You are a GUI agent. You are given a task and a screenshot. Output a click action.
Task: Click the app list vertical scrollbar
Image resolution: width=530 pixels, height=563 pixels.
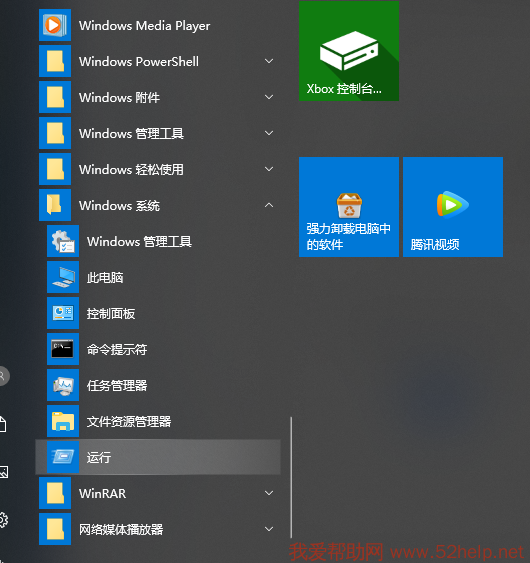pyautogui.click(x=291, y=478)
